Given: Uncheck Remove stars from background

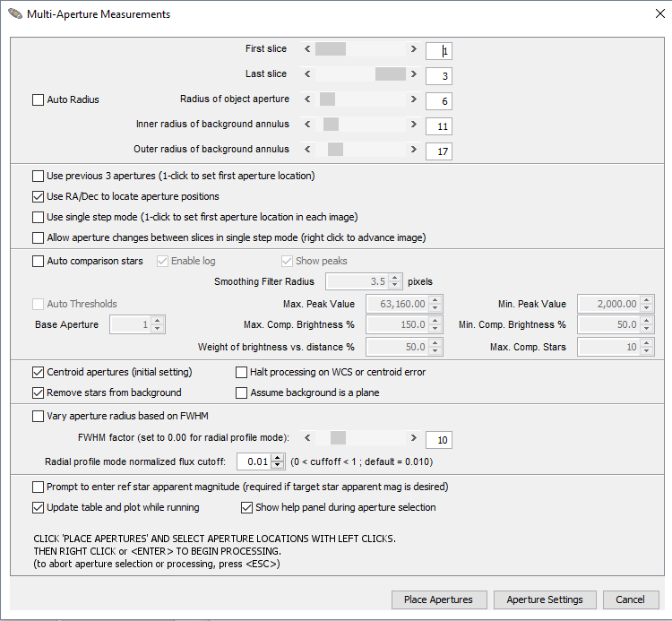Looking at the screenshot, I should [x=38, y=392].
